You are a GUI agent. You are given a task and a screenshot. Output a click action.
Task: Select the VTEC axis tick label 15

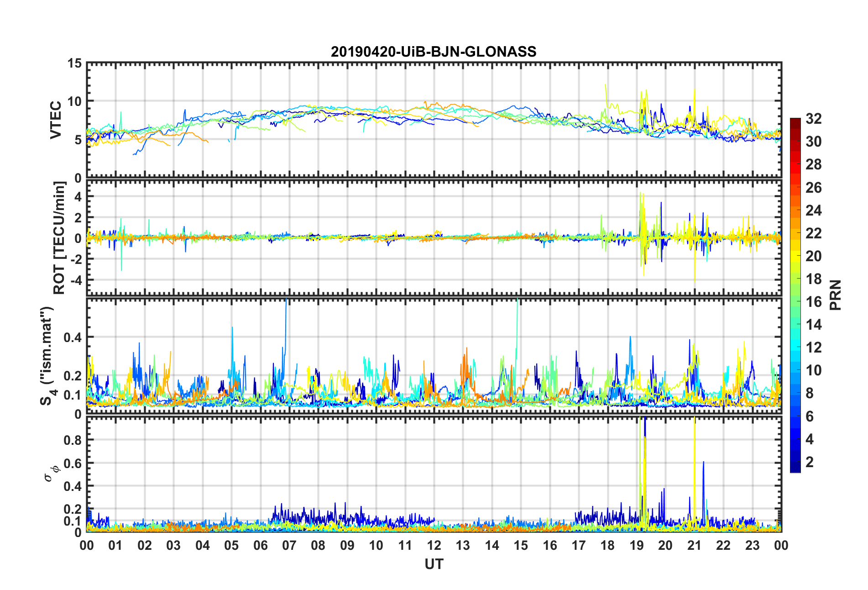74,64
